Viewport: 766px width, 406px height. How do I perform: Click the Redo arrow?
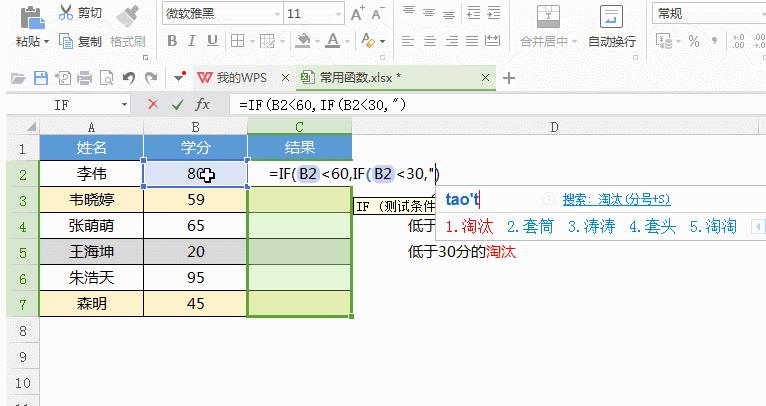(150, 78)
